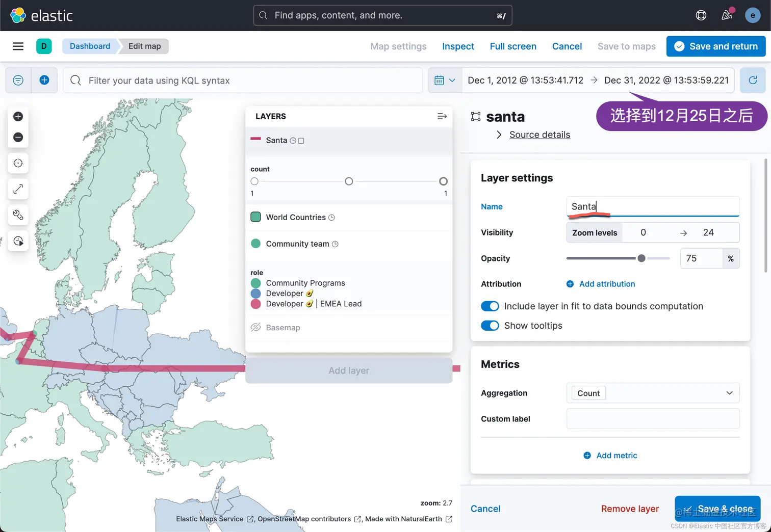This screenshot has width=771, height=532.
Task: Click Remove layer
Action: 630,509
